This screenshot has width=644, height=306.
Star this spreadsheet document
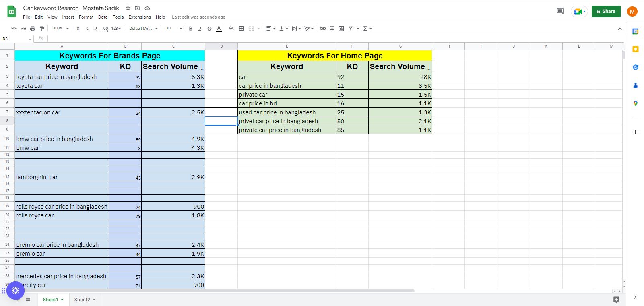point(128,8)
